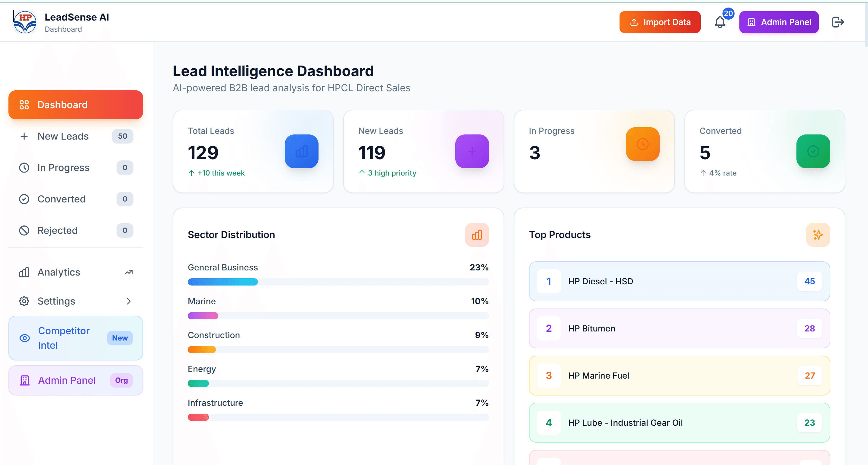Click the '+10 this week' text
The image size is (868, 465).
pyautogui.click(x=221, y=173)
